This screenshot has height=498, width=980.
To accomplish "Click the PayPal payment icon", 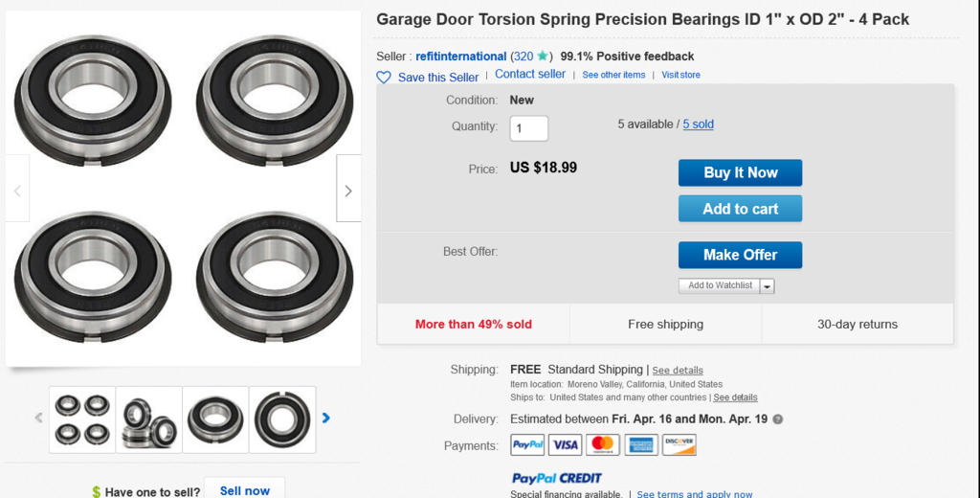I will click(527, 444).
